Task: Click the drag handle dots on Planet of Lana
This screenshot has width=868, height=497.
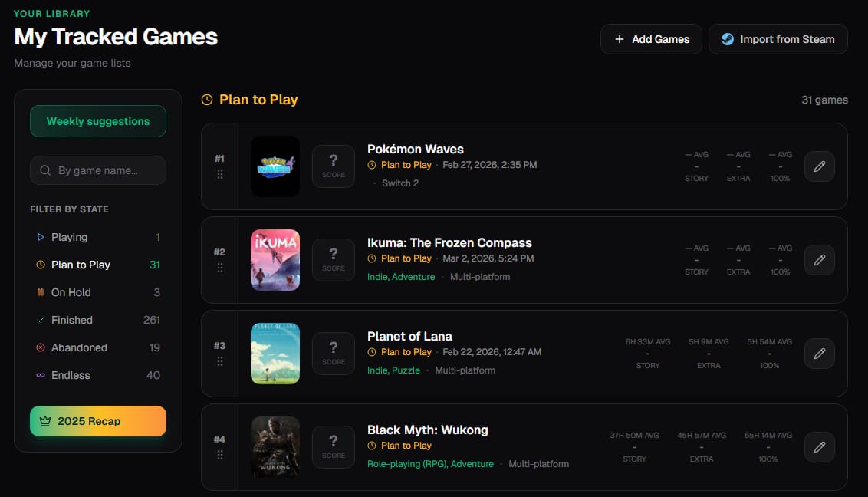Action: (220, 360)
